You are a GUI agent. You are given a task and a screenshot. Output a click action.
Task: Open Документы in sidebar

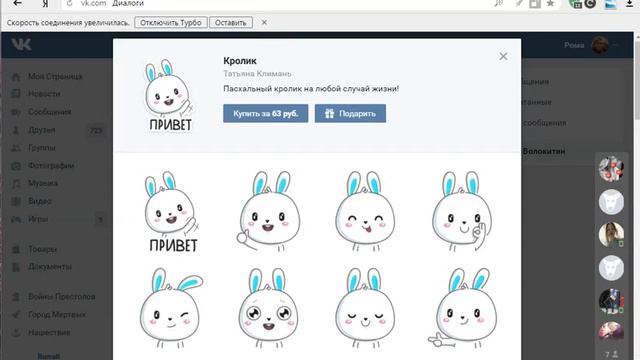pos(50,267)
